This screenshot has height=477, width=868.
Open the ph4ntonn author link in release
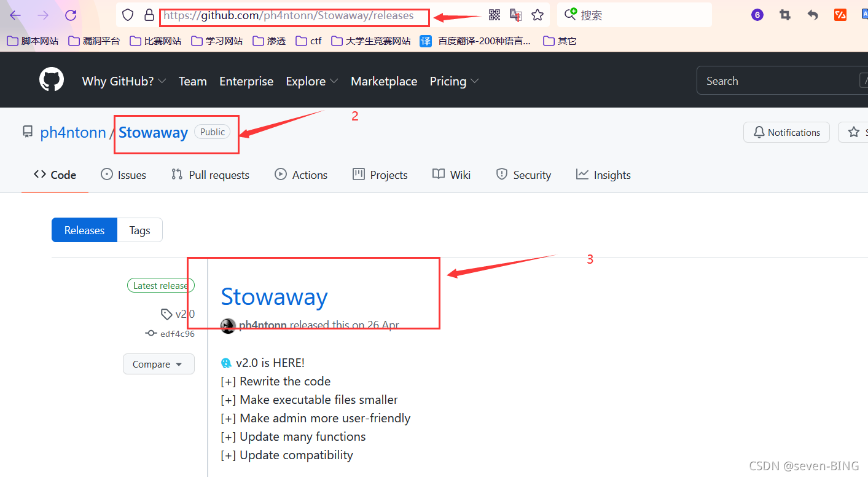click(x=262, y=325)
